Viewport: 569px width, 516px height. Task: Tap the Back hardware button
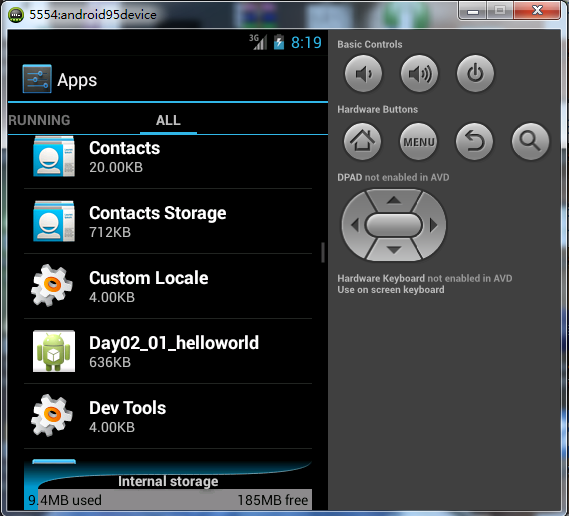474,141
